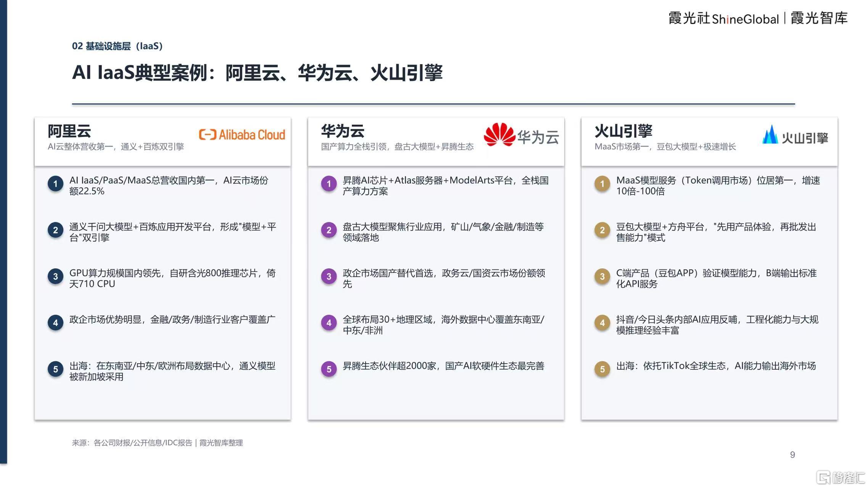Click the 华为云 card heading
Image resolution: width=868 pixels, height=488 pixels.
point(343,131)
